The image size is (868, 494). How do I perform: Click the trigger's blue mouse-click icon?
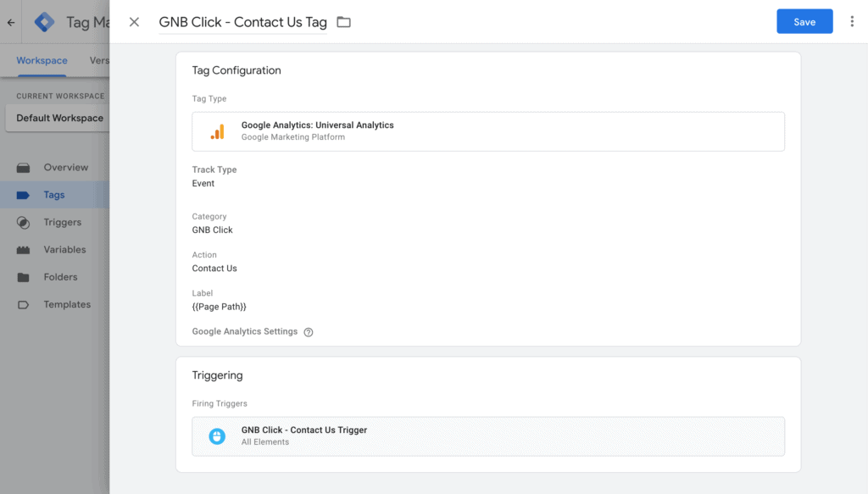point(217,436)
